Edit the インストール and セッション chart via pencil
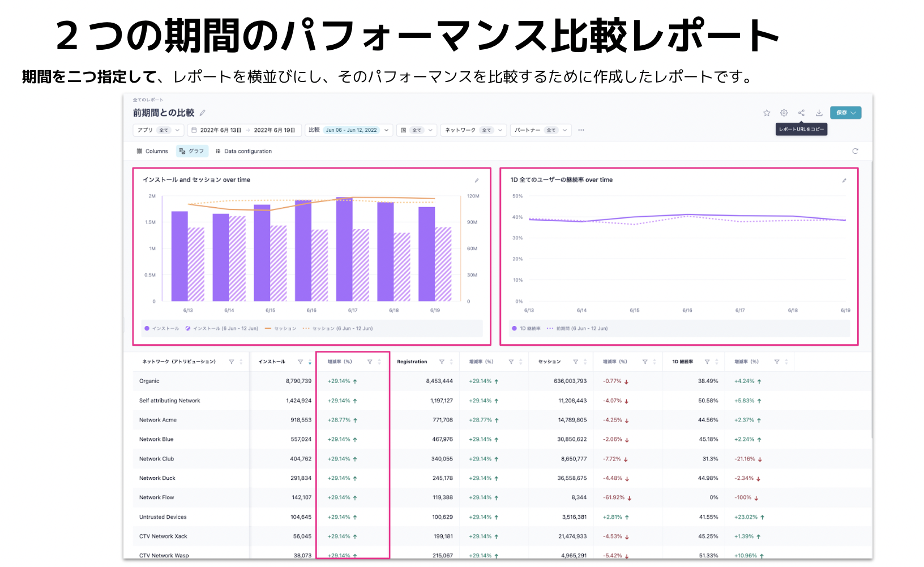The width and height of the screenshot is (924, 567). pyautogui.click(x=477, y=181)
